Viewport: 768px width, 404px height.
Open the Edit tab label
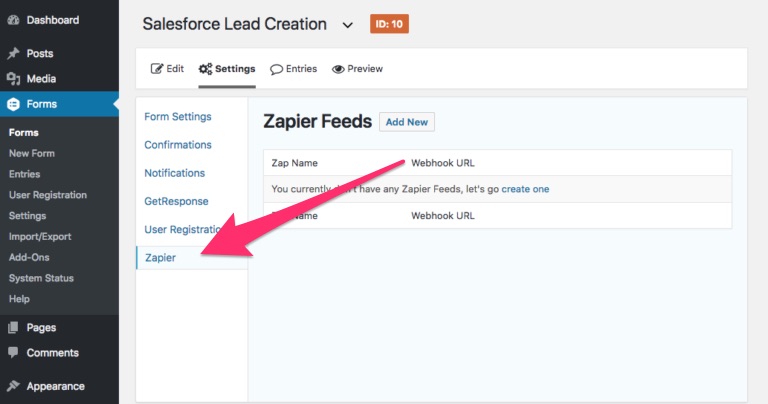tap(175, 69)
